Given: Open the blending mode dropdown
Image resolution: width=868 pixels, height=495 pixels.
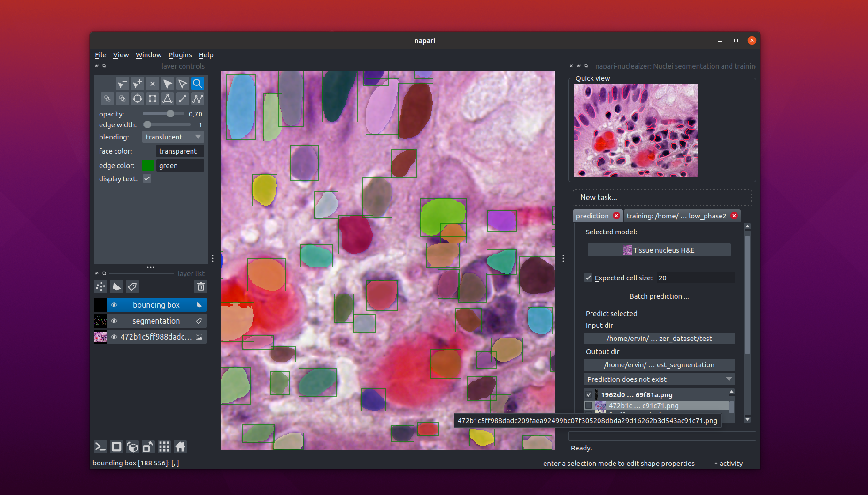Looking at the screenshot, I should [x=173, y=137].
